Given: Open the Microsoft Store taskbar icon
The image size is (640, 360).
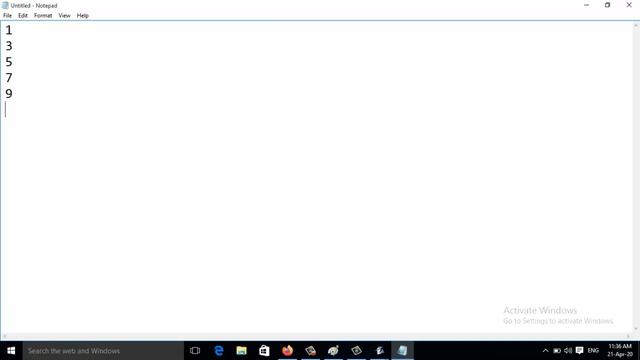Looking at the screenshot, I should [264, 351].
